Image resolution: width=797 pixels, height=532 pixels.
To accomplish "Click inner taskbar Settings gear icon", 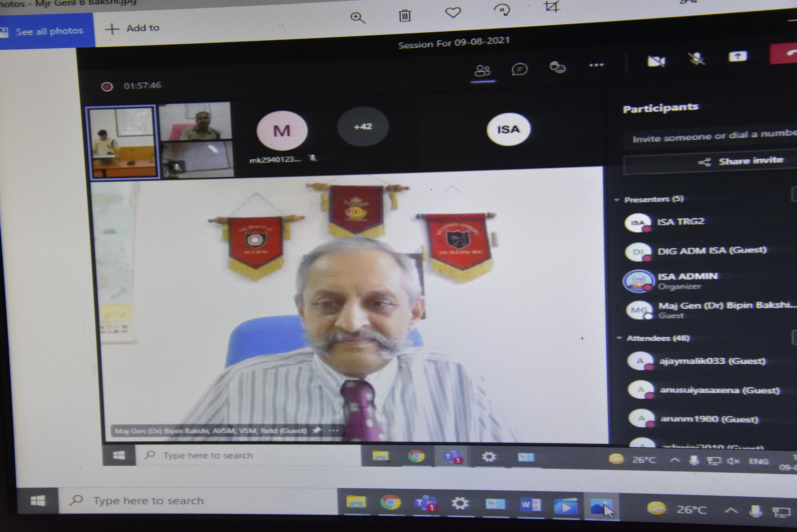I will click(x=488, y=457).
